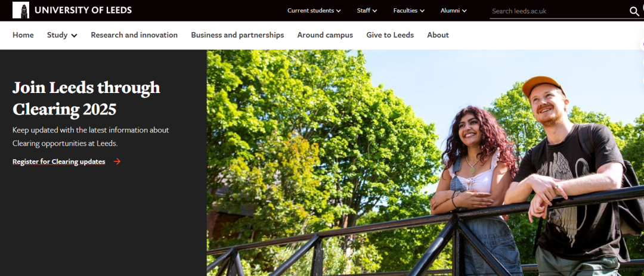Open Research and innovation section

coord(134,35)
